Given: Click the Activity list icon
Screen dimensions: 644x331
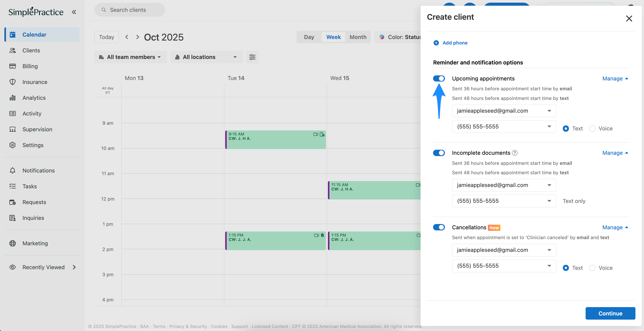Looking at the screenshot, I should click(x=13, y=114).
